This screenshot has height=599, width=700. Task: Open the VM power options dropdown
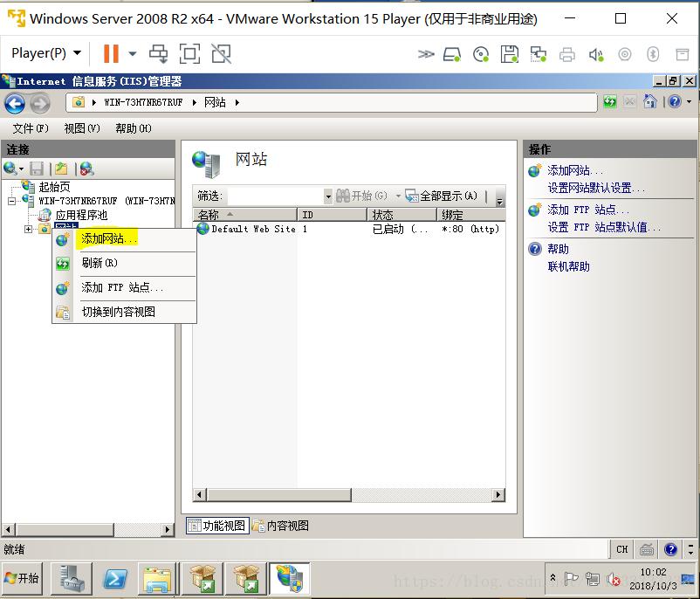pyautogui.click(x=133, y=54)
